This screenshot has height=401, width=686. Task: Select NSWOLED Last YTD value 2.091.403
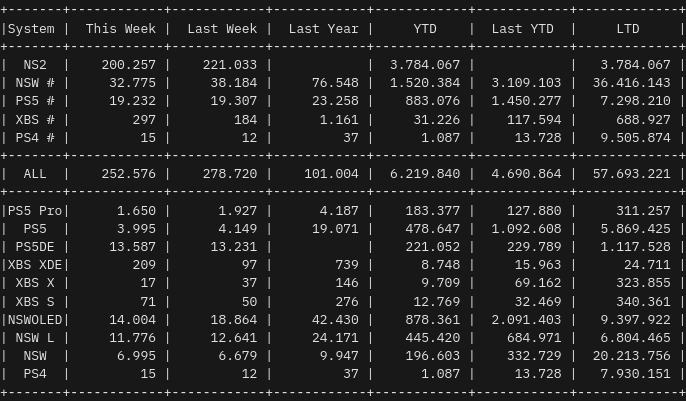(x=526, y=320)
